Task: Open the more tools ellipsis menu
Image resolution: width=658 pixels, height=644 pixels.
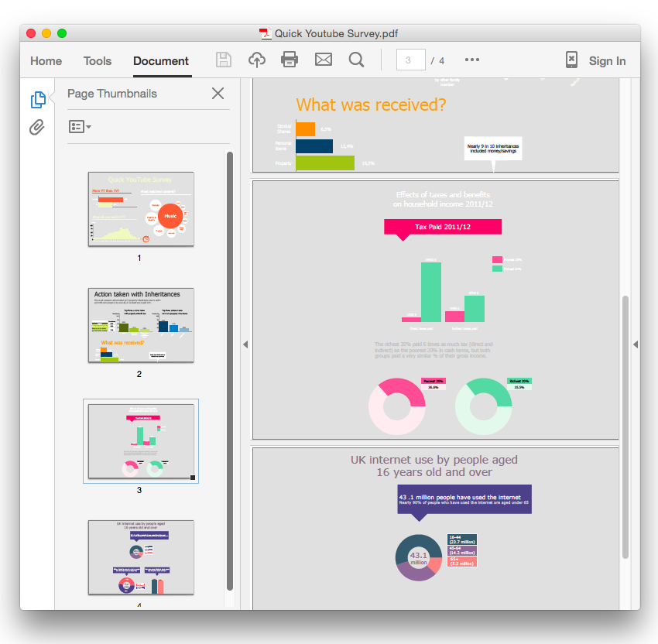Action: coord(472,60)
